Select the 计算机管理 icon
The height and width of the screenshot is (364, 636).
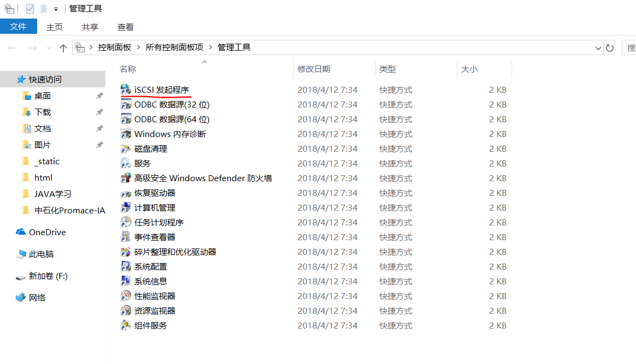126,207
